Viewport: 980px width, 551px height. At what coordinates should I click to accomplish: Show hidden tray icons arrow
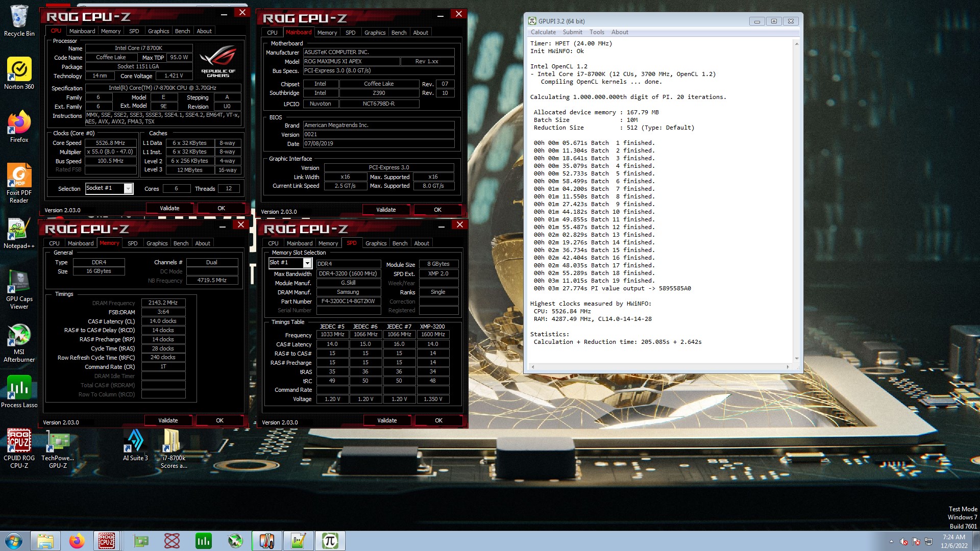coord(891,541)
